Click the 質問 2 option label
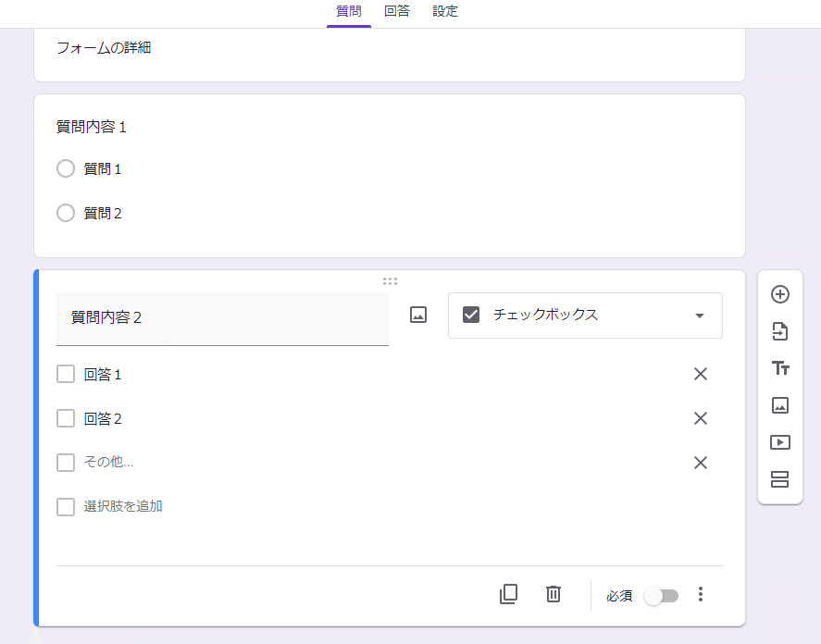The height and width of the screenshot is (644, 821). click(103, 214)
